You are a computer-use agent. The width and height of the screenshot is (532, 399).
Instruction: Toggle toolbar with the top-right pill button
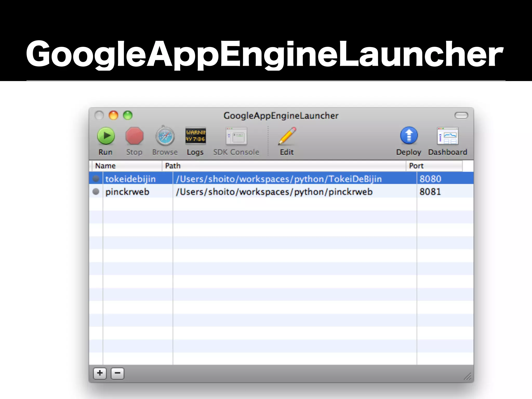coord(461,115)
